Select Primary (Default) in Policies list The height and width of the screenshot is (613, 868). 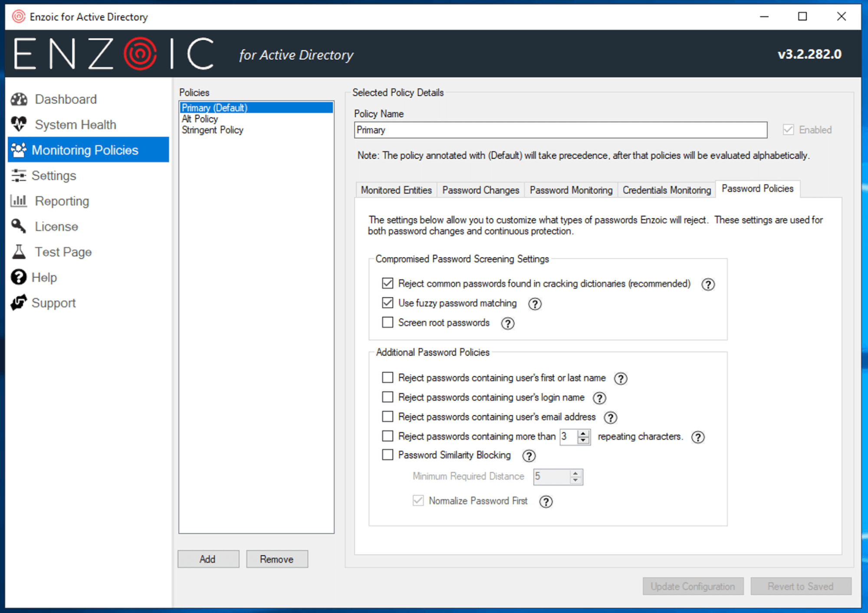(256, 108)
